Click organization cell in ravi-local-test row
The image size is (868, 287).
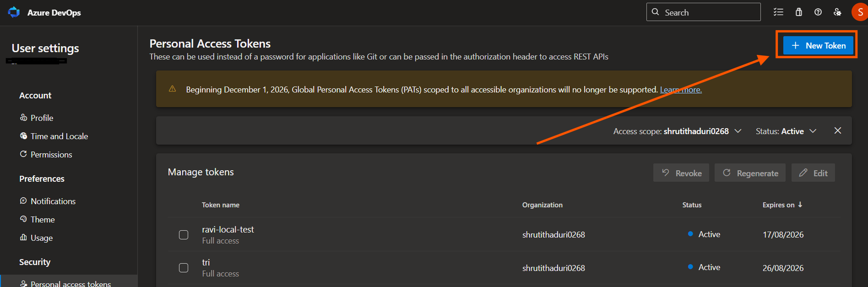coord(553,234)
